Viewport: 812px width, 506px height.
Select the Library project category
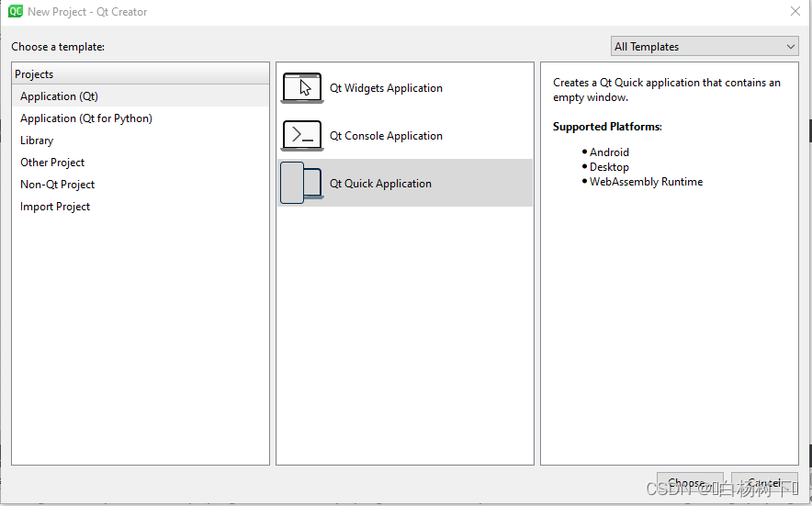(x=141, y=141)
